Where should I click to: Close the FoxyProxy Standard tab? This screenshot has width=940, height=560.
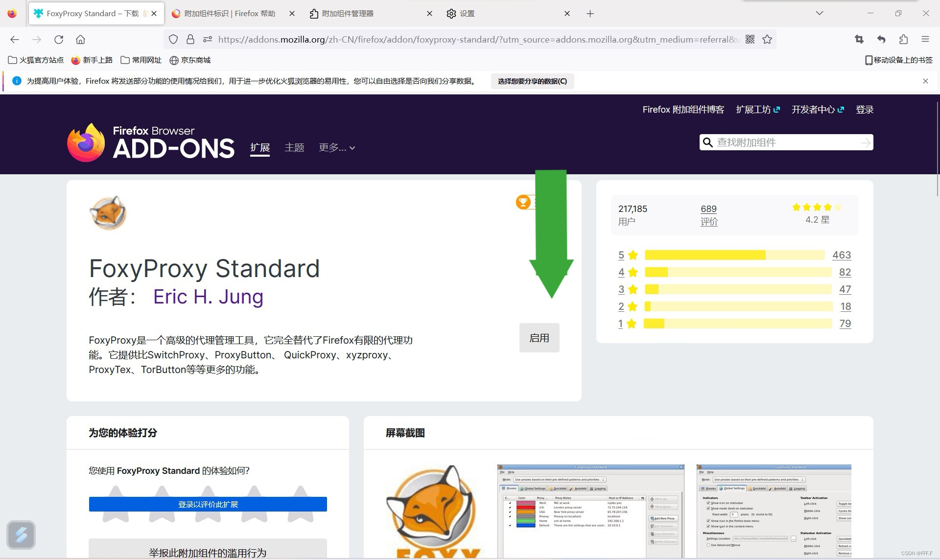(154, 14)
